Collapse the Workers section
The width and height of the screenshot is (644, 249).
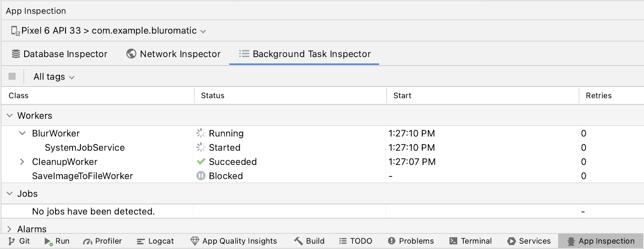tap(10, 115)
